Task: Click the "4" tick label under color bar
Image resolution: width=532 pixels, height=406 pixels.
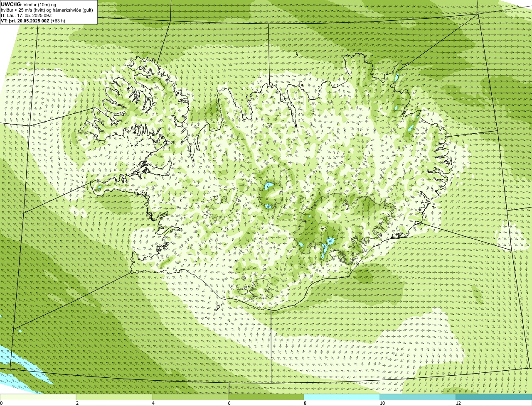Action: point(153,403)
